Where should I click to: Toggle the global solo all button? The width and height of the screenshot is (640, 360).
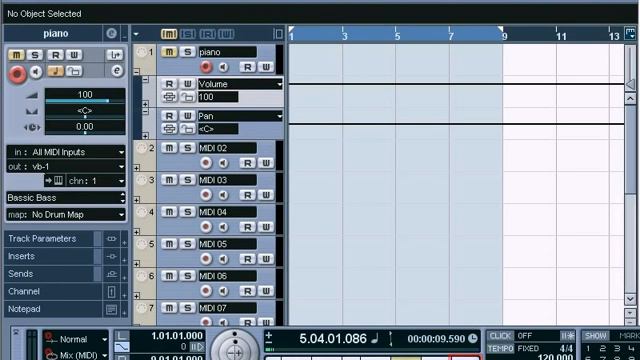[188, 34]
